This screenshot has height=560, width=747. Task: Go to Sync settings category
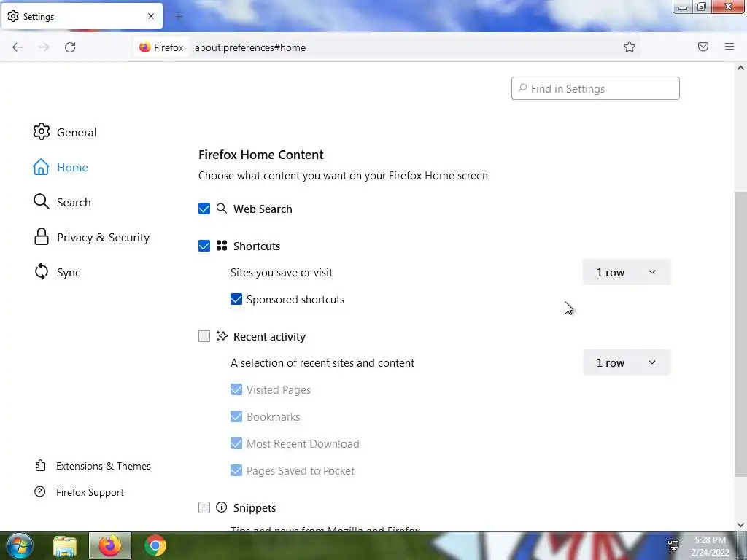coord(69,273)
